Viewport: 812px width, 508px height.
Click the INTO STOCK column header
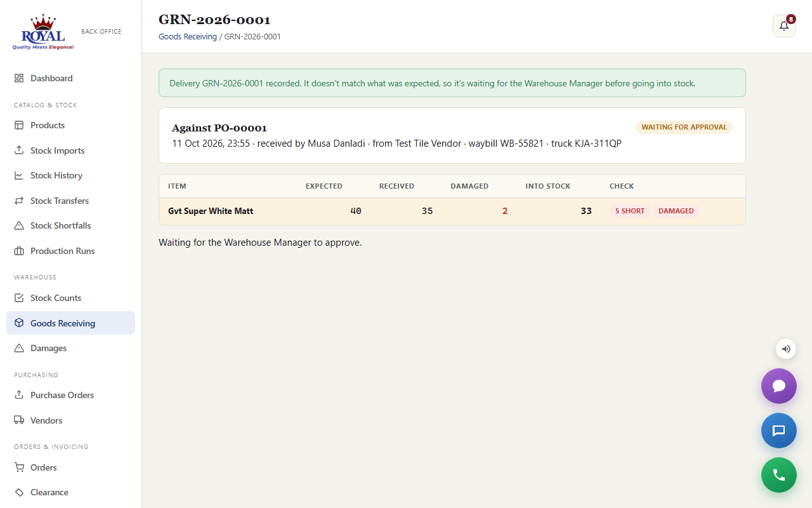pyautogui.click(x=548, y=186)
